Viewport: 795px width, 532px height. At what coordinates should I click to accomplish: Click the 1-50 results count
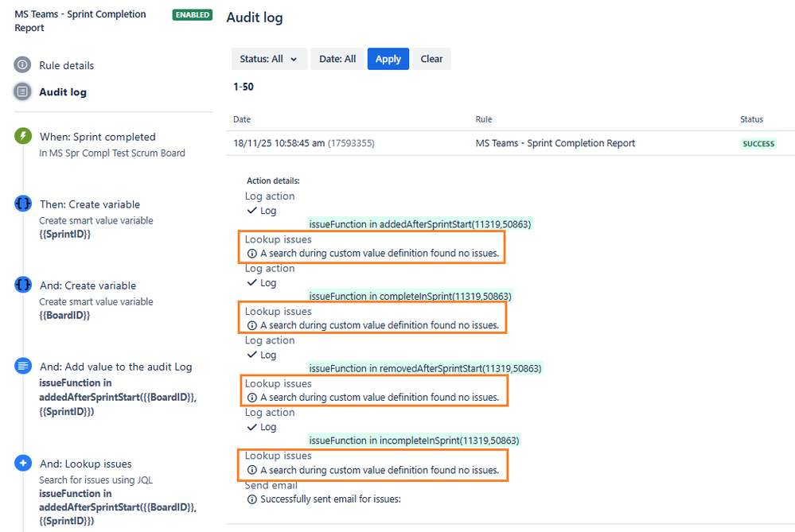point(244,87)
